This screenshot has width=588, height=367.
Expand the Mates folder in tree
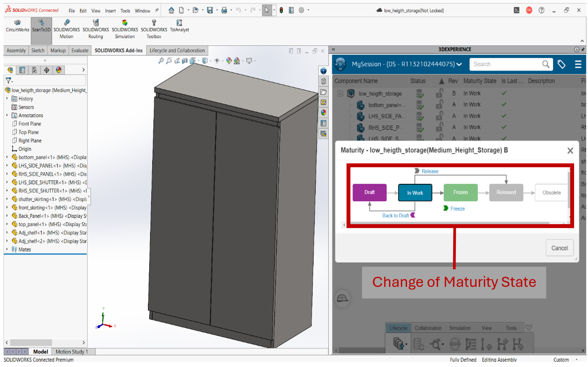(7, 249)
